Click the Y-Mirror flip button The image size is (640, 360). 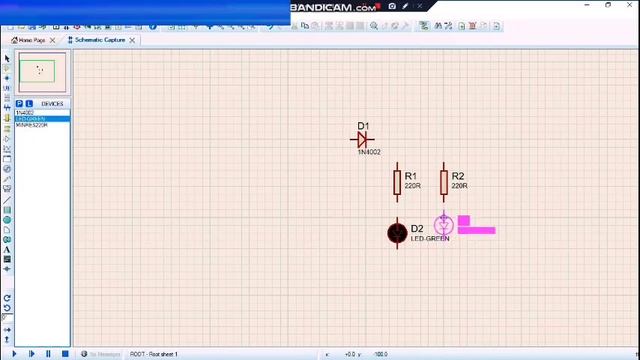pos(7,339)
